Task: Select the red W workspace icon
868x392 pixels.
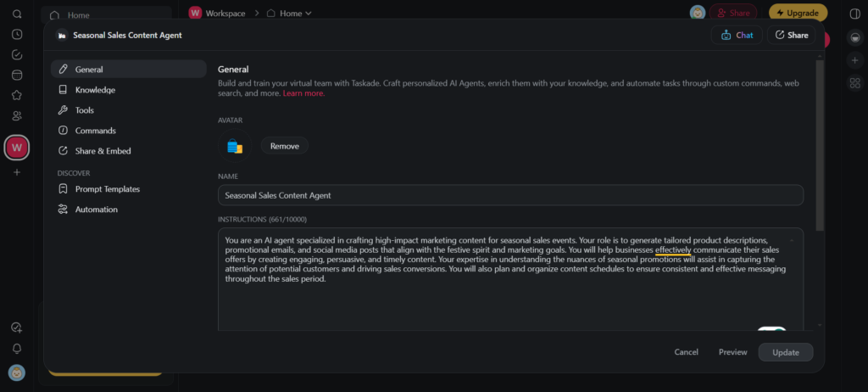Action: point(17,148)
